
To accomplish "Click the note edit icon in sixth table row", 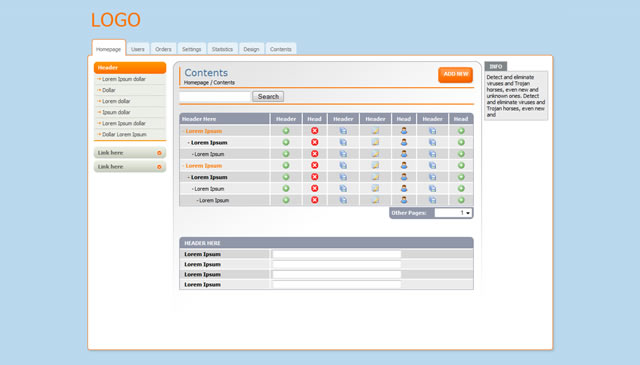I will [375, 189].
